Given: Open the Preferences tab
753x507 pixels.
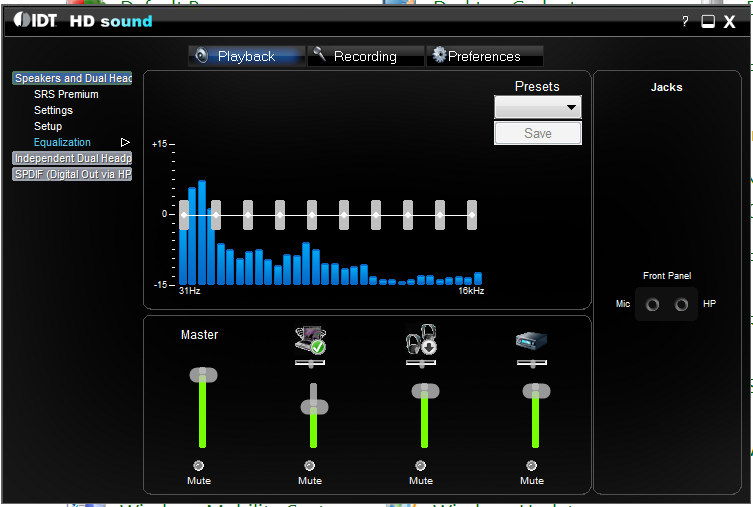Looking at the screenshot, I should (x=485, y=56).
